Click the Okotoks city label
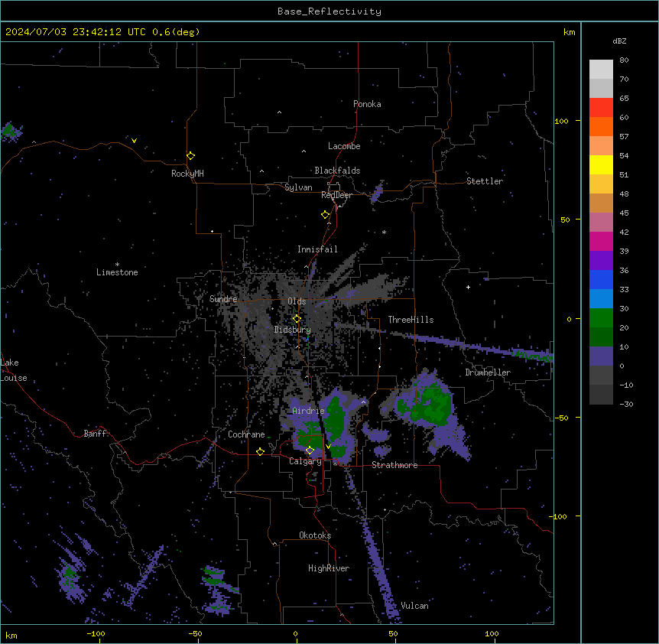The height and width of the screenshot is (644, 659). [315, 535]
